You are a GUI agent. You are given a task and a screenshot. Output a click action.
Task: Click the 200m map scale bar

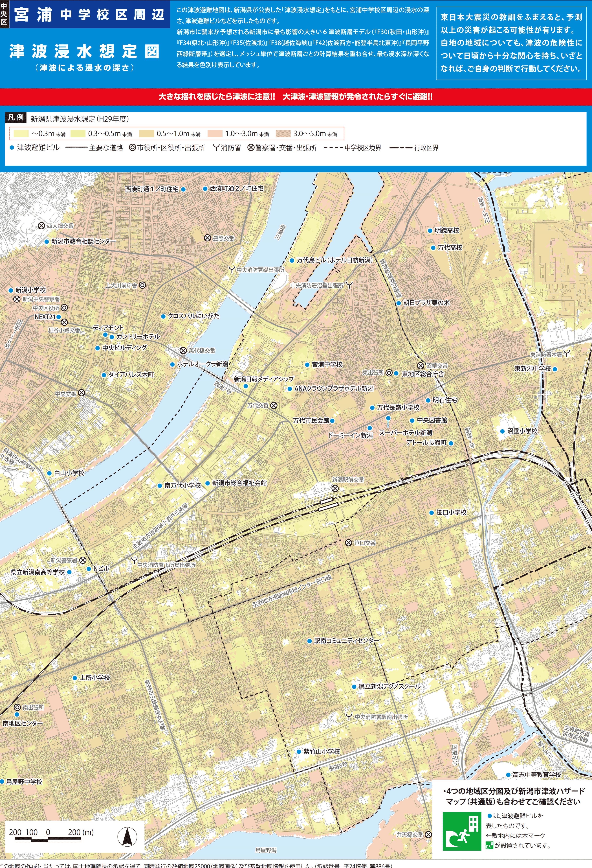48,840
